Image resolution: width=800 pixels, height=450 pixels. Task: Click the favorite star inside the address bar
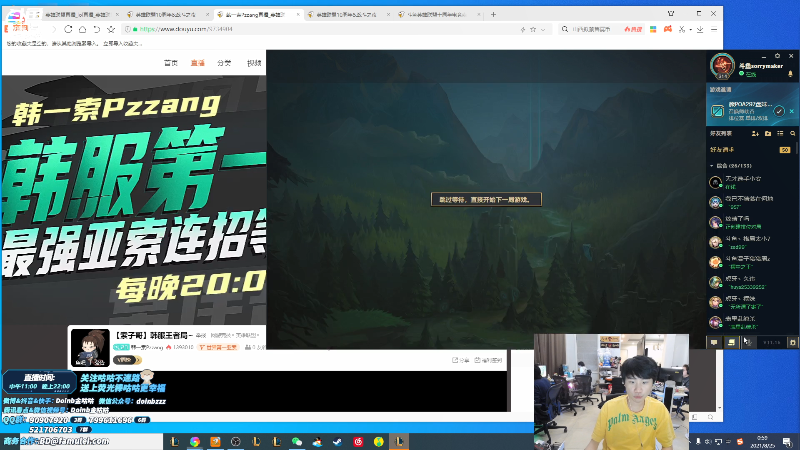(533, 30)
